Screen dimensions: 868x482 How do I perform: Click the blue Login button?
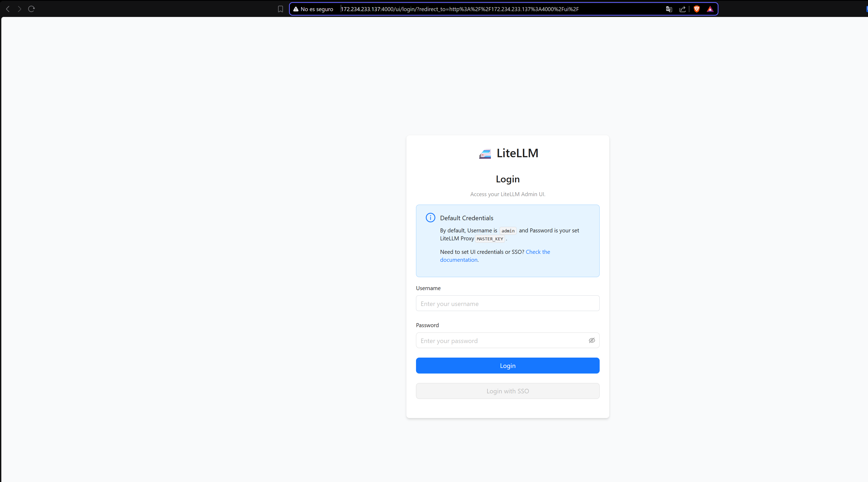click(x=508, y=366)
